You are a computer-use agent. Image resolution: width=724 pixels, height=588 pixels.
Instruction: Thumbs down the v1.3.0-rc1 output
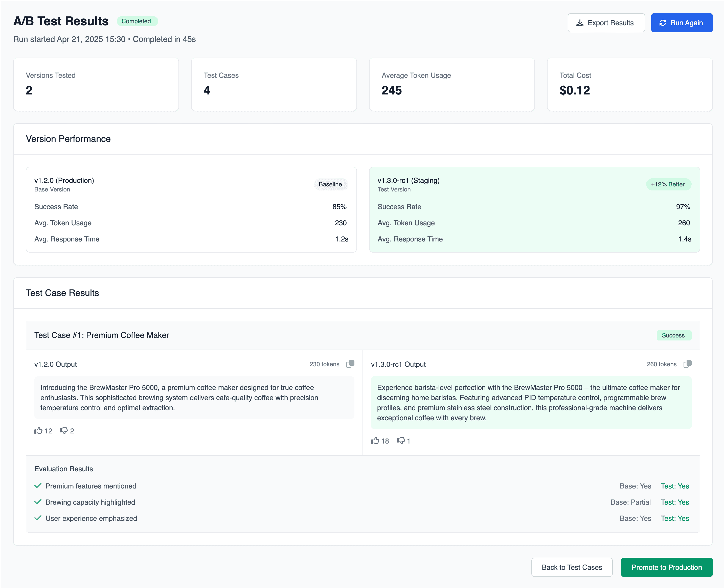pyautogui.click(x=401, y=441)
